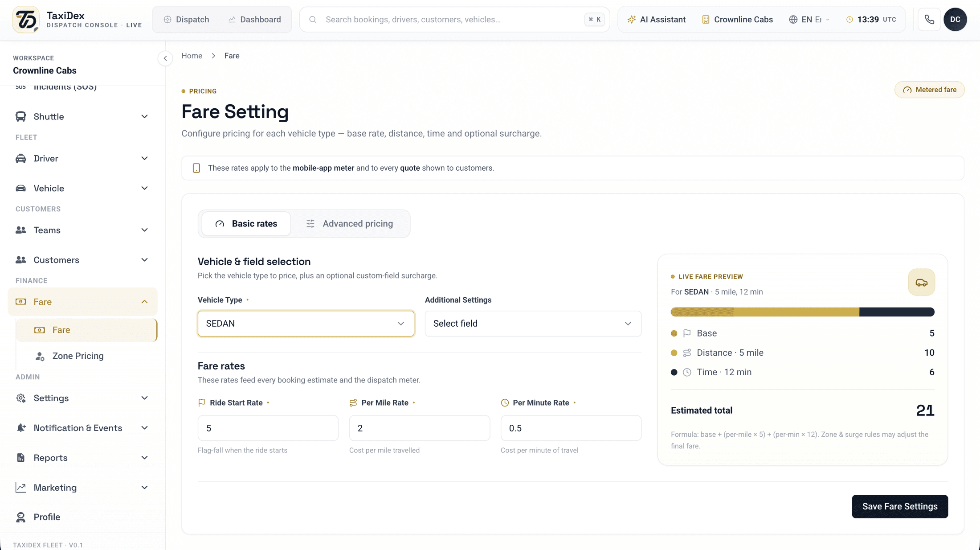The height and width of the screenshot is (550, 980).
Task: Click the Zone Pricing person-gear icon
Action: point(40,356)
